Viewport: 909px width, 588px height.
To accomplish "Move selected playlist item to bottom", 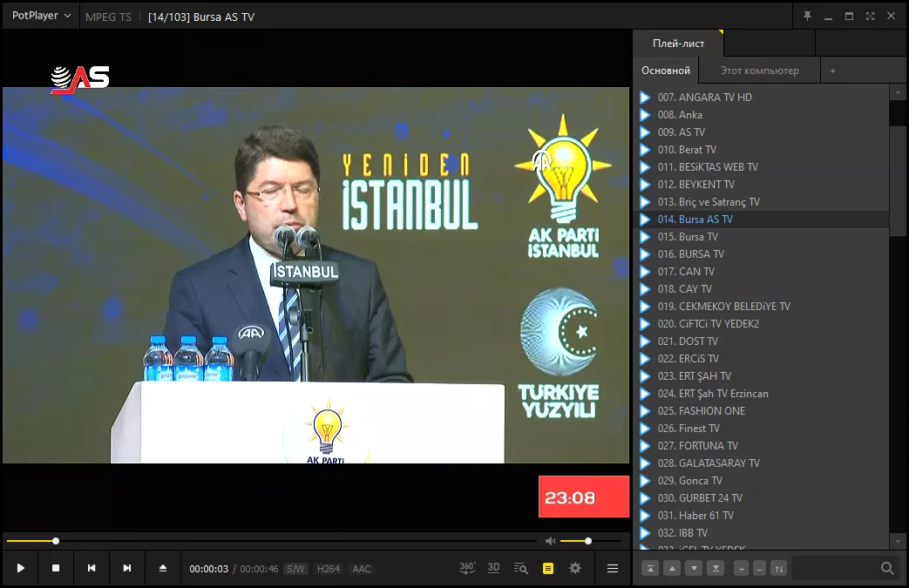I will point(716,569).
